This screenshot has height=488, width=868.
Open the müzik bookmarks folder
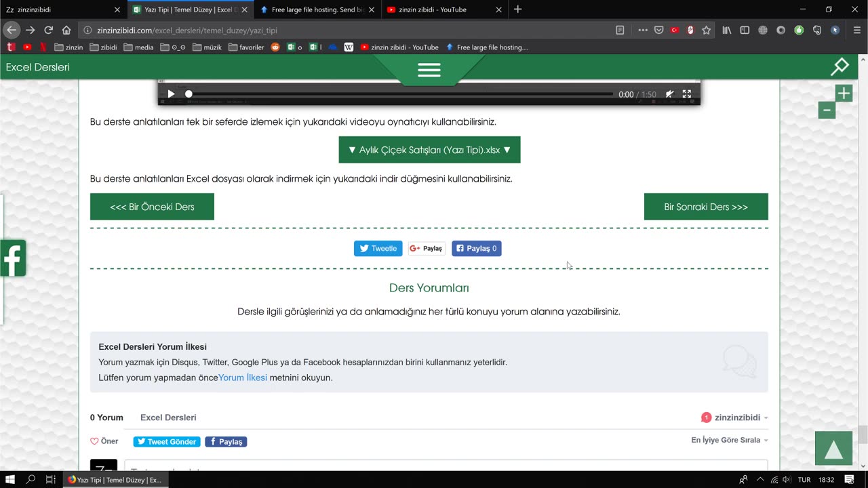pyautogui.click(x=207, y=47)
